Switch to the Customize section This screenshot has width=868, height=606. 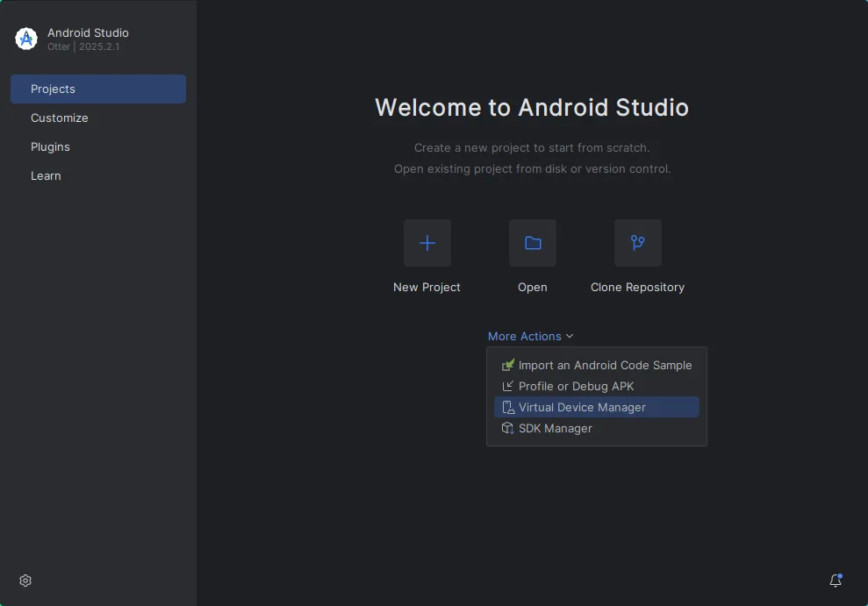pyautogui.click(x=59, y=118)
